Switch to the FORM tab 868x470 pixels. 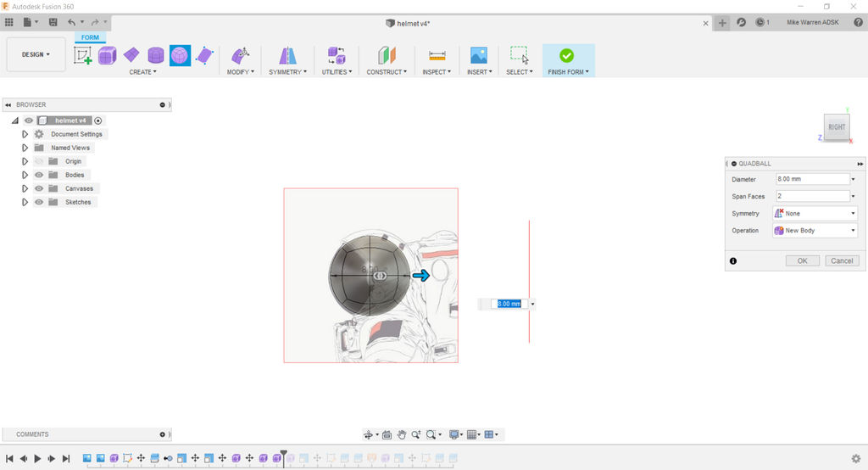click(90, 37)
